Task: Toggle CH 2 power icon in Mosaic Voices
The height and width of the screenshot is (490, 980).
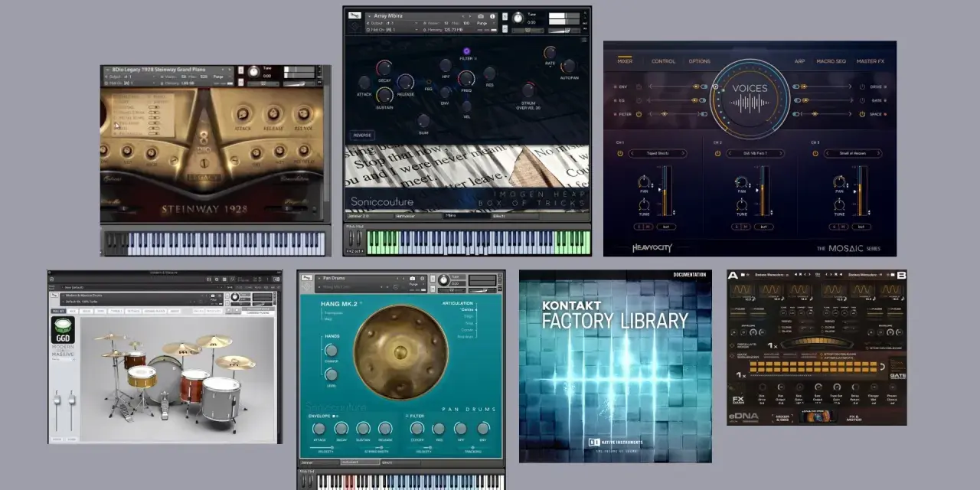Action: coord(717,153)
